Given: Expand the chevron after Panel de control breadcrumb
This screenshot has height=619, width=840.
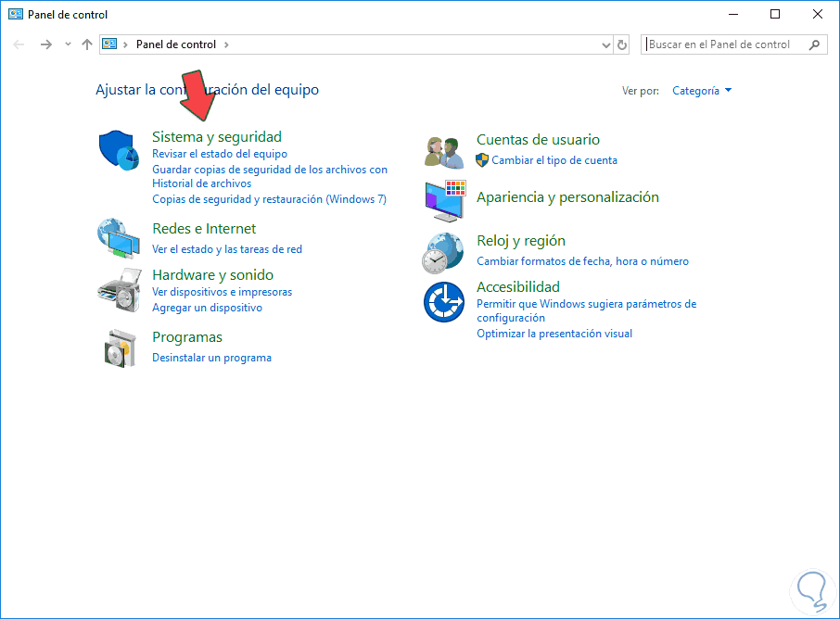Looking at the screenshot, I should 226,45.
